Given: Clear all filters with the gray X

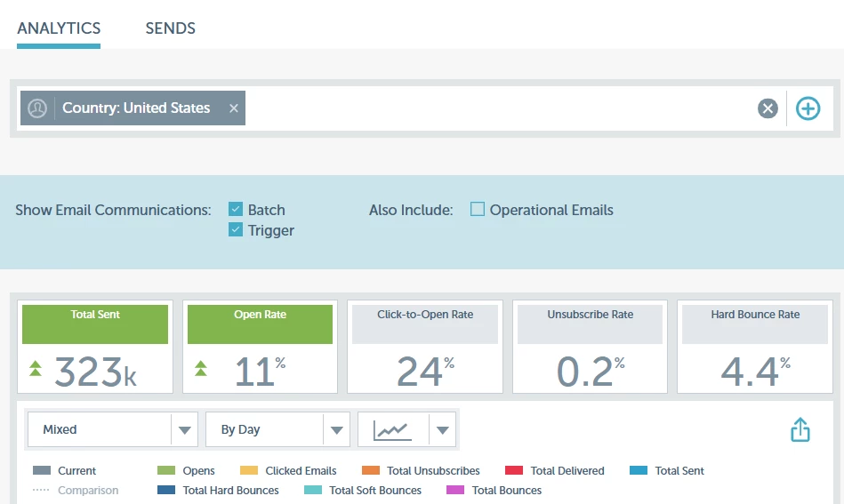Looking at the screenshot, I should pyautogui.click(x=768, y=108).
